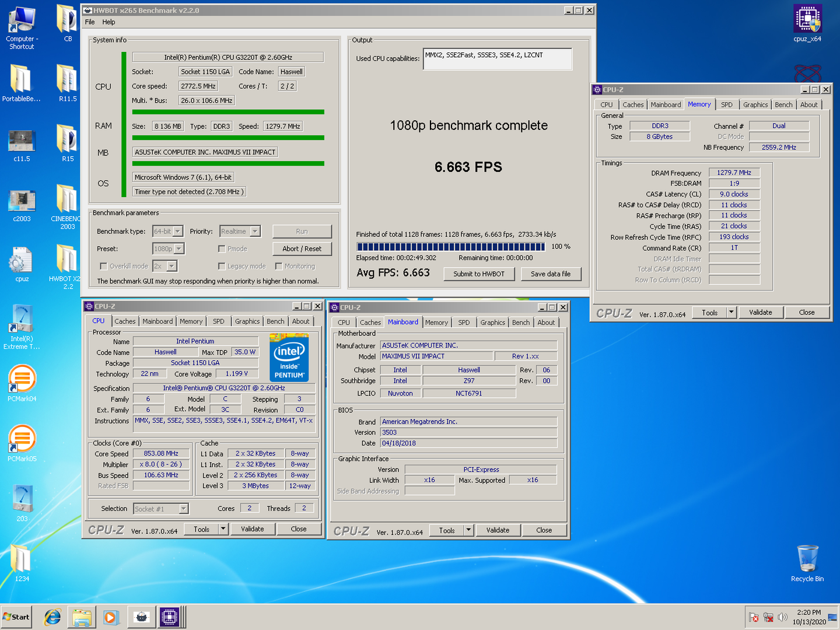Open the Preset 1080p dropdown

pos(169,249)
